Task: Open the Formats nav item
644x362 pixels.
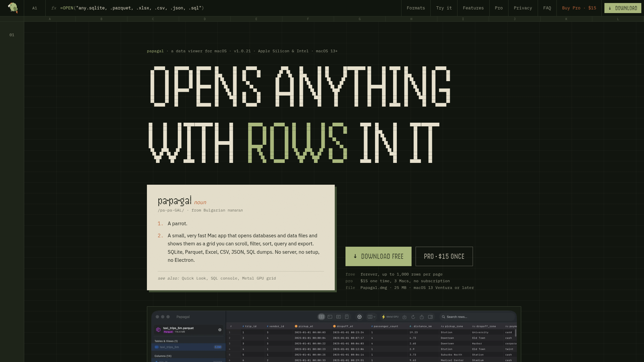Action: coord(416,8)
